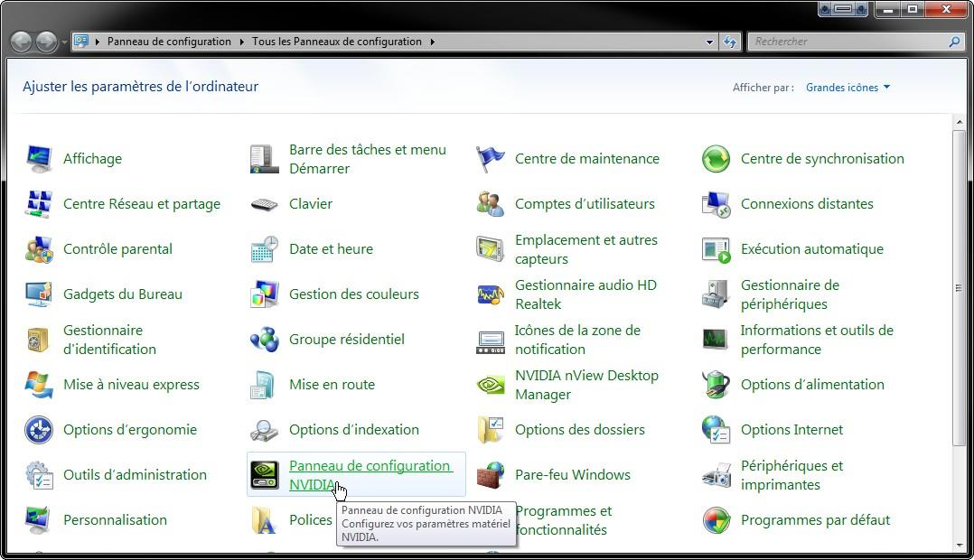This screenshot has height=560, width=974.
Task: Click the Groupe résidentiel icon
Action: click(x=264, y=340)
